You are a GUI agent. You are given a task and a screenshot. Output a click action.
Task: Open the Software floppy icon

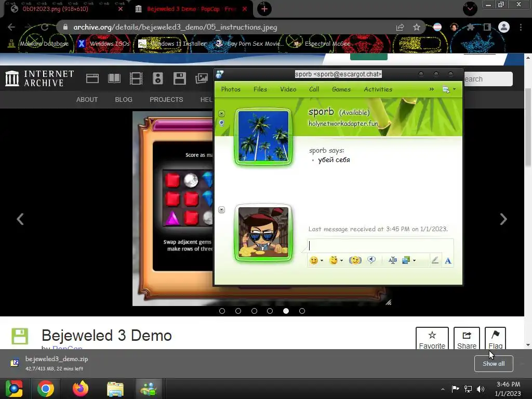(179, 78)
